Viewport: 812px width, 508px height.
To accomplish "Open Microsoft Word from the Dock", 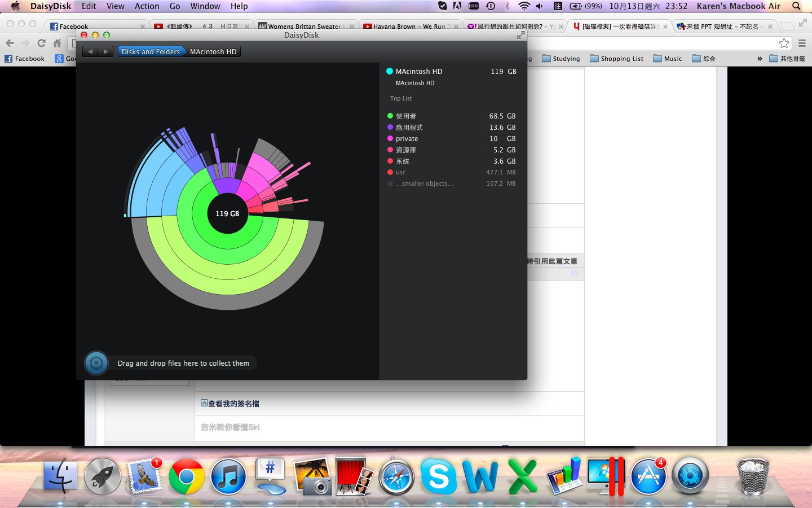I will [x=480, y=476].
